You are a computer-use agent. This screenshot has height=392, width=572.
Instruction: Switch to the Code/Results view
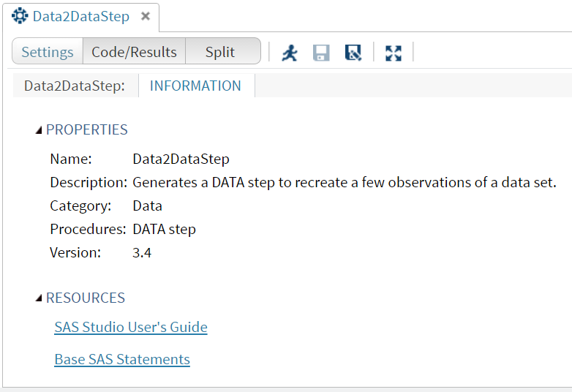pyautogui.click(x=134, y=52)
